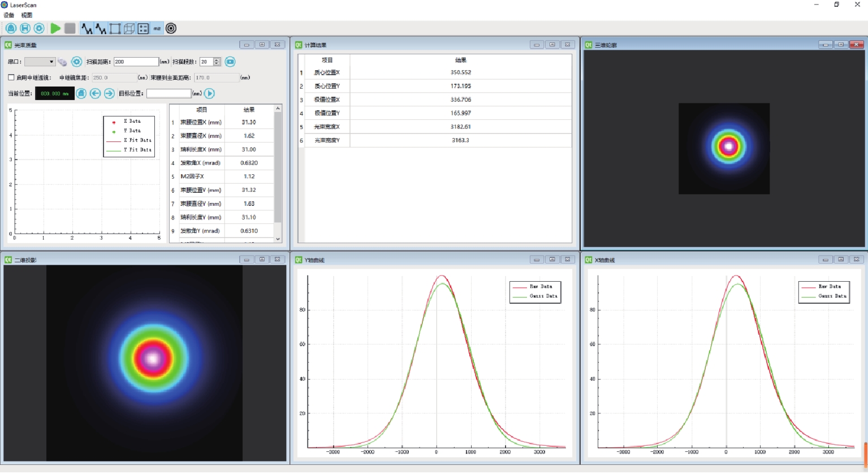The image size is (868, 474).
Task: Click 项目 column header in 计算结果 window
Action: (x=327, y=60)
